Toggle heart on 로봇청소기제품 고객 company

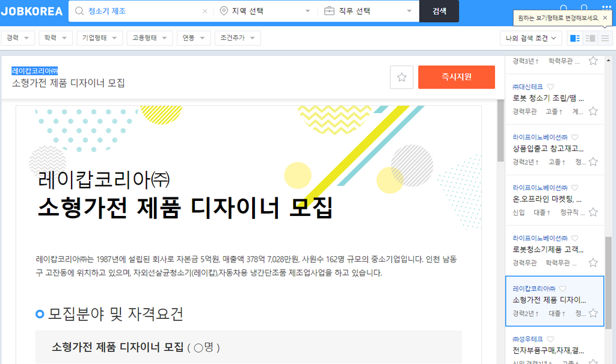tap(574, 238)
